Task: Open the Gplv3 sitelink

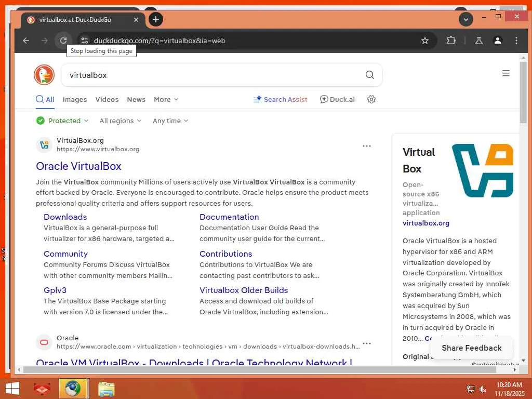Action: tap(55, 290)
